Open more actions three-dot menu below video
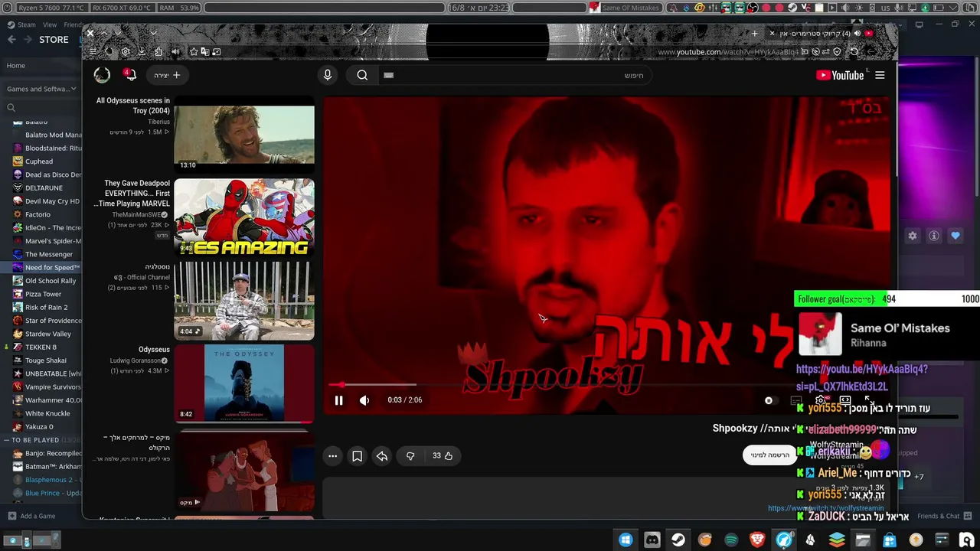This screenshot has width=980, height=551. (x=332, y=456)
